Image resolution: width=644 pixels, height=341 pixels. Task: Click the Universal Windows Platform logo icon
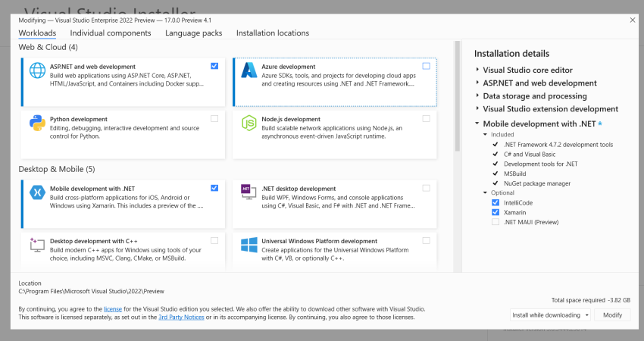tap(249, 245)
